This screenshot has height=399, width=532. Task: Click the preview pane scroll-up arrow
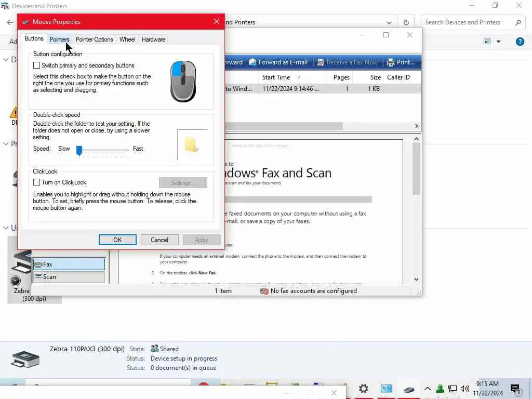416,139
